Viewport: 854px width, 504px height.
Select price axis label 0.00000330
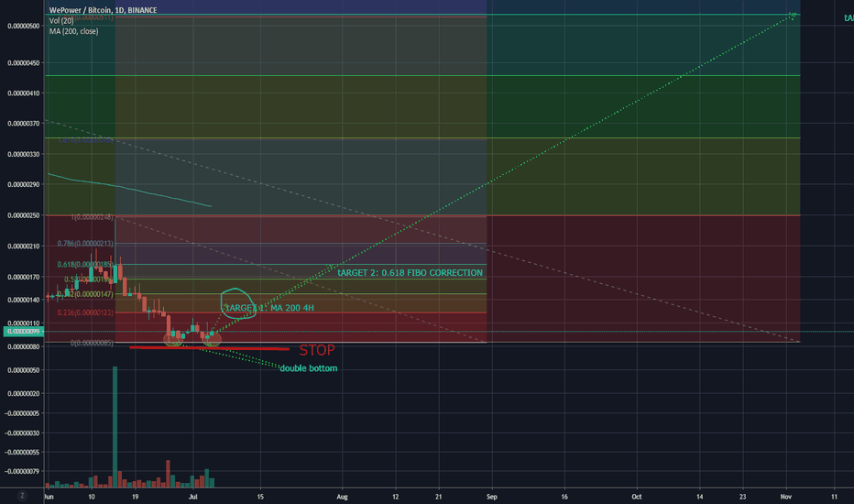coord(24,154)
